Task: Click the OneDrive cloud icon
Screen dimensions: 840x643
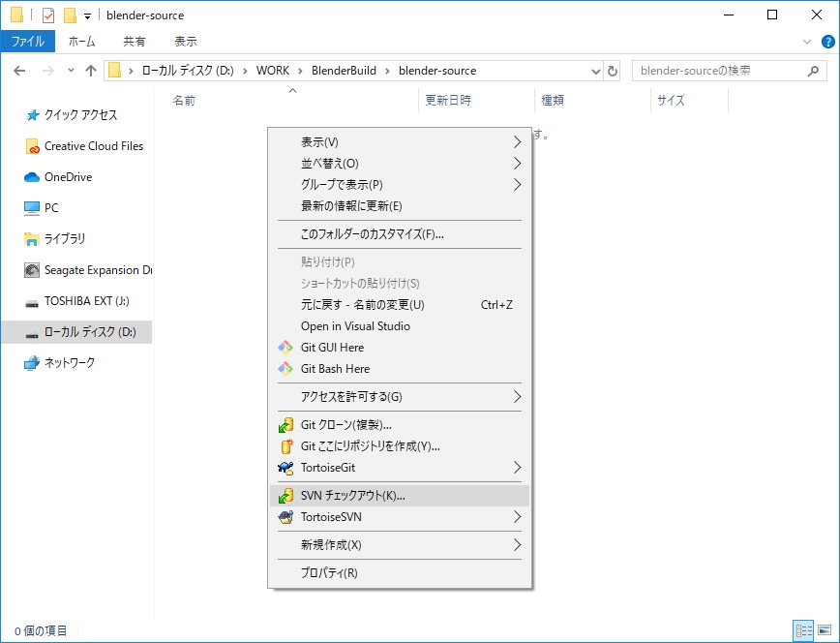Action: (x=32, y=177)
